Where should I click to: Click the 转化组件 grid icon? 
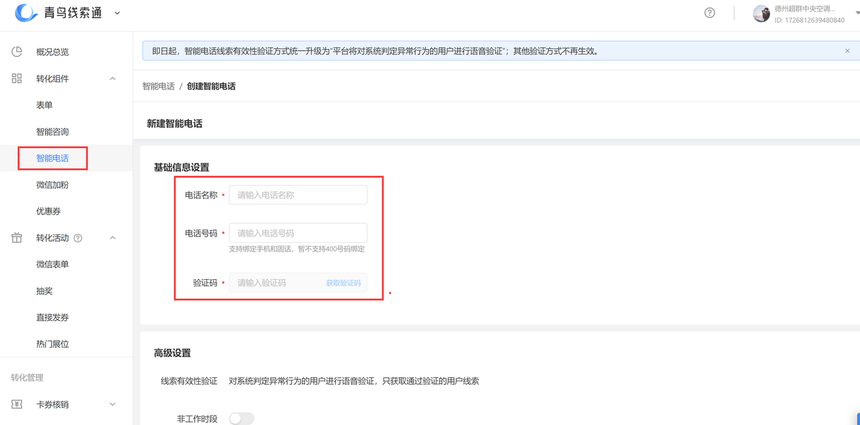(x=16, y=78)
